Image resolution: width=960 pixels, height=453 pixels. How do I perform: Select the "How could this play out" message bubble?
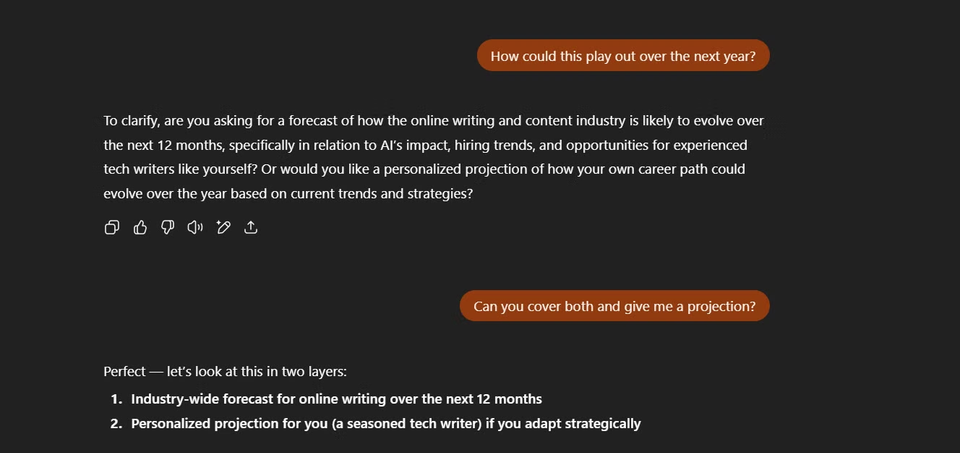click(623, 56)
